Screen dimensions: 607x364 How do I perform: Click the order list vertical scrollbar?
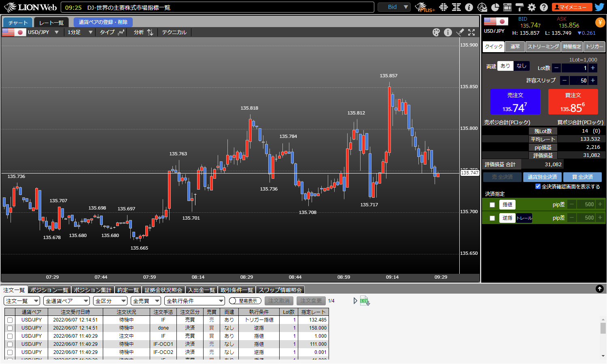click(x=603, y=328)
